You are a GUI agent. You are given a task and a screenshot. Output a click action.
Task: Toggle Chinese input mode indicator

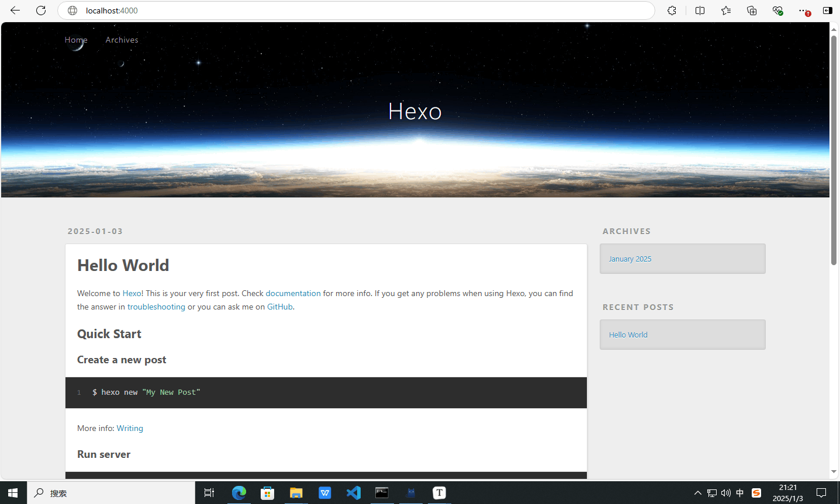click(740, 493)
